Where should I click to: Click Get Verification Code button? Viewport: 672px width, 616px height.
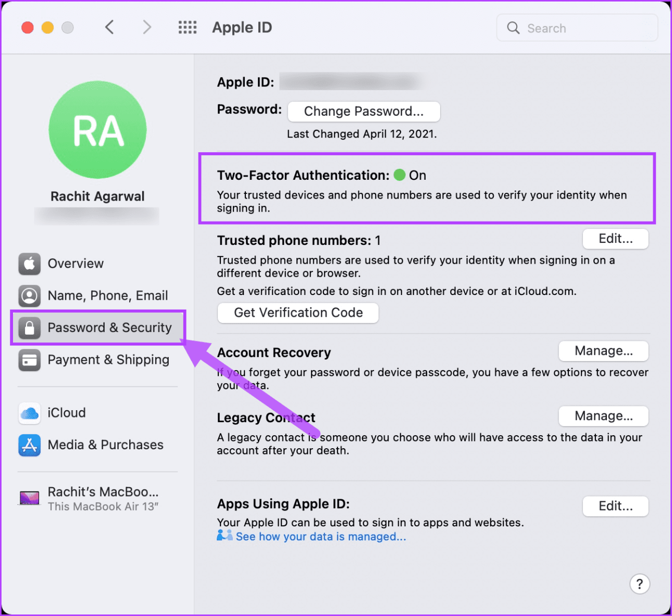pos(298,313)
